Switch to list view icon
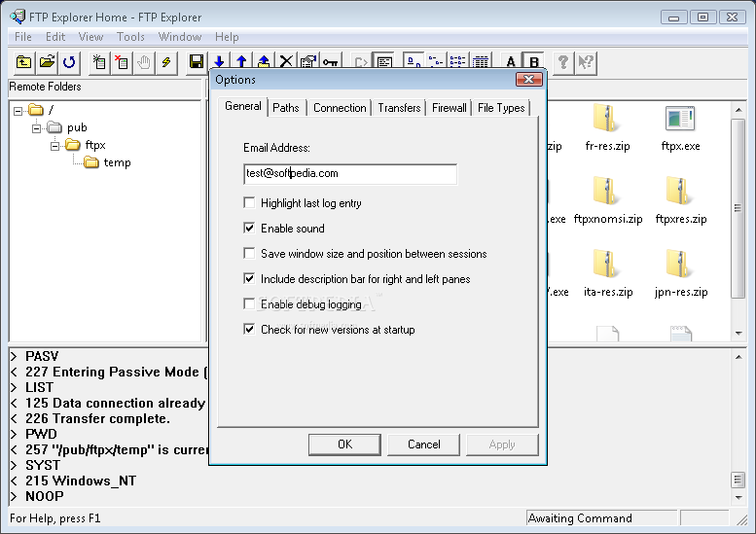This screenshot has width=756, height=534. [x=458, y=61]
